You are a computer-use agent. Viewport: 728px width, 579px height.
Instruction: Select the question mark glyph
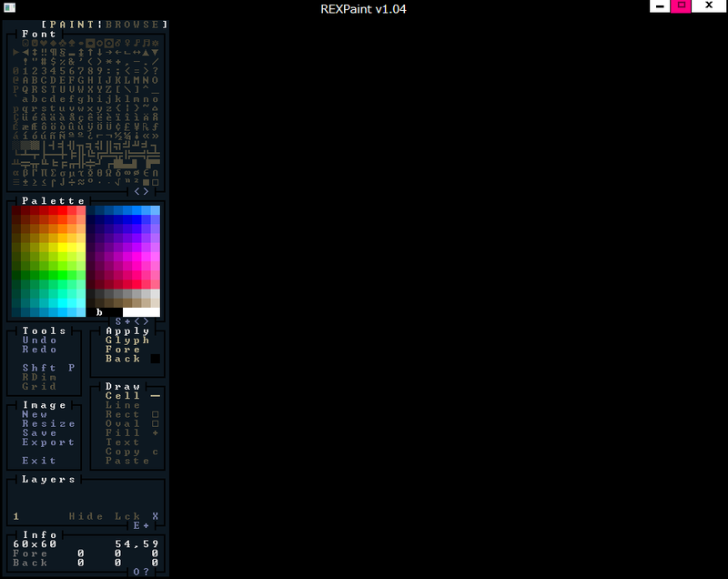coord(155,71)
